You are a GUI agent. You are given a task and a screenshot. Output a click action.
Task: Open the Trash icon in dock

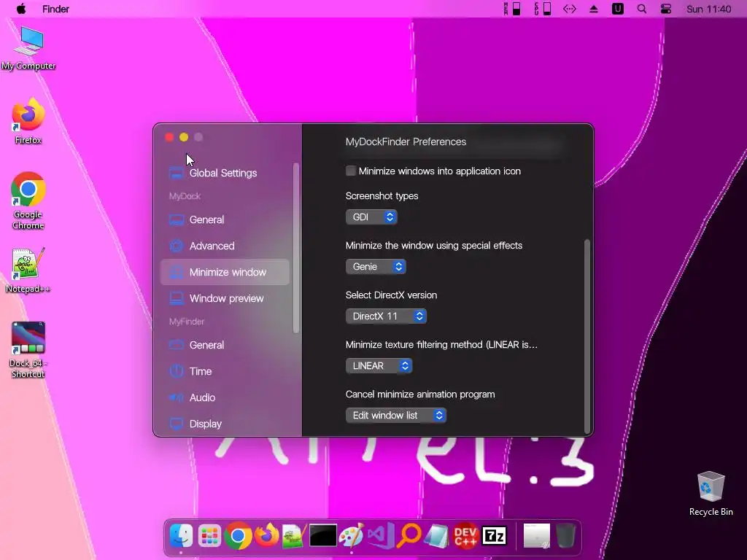coord(565,536)
